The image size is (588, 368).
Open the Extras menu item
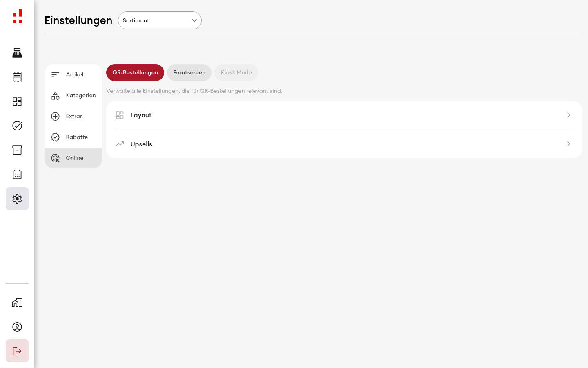click(73, 116)
